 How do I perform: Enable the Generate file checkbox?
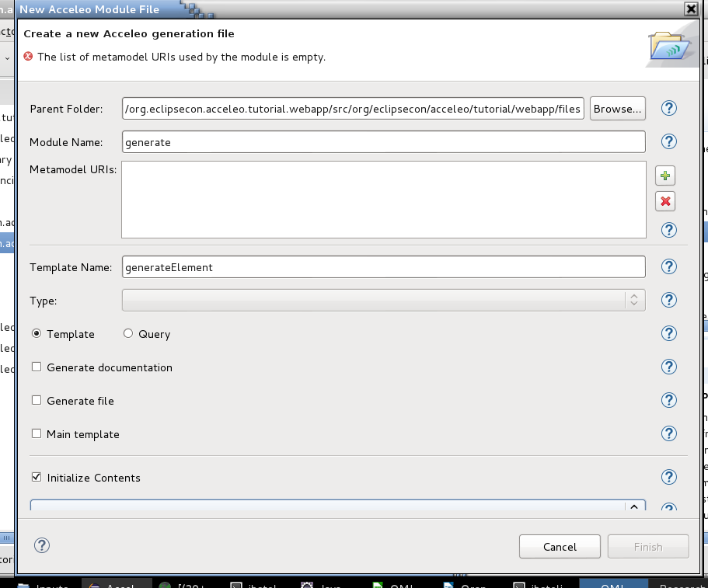coord(37,400)
